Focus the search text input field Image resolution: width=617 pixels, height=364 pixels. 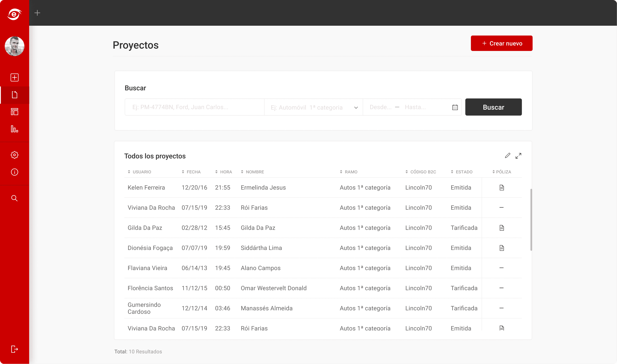pos(194,107)
